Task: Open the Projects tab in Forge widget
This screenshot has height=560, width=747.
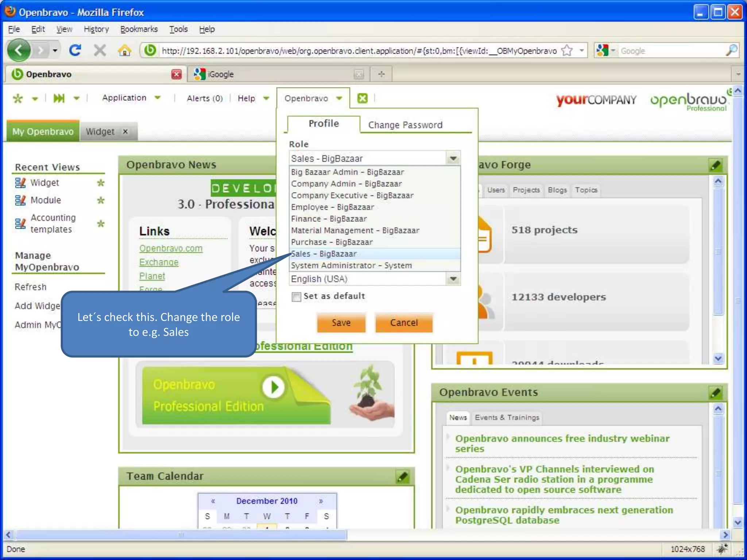Action: point(526,190)
